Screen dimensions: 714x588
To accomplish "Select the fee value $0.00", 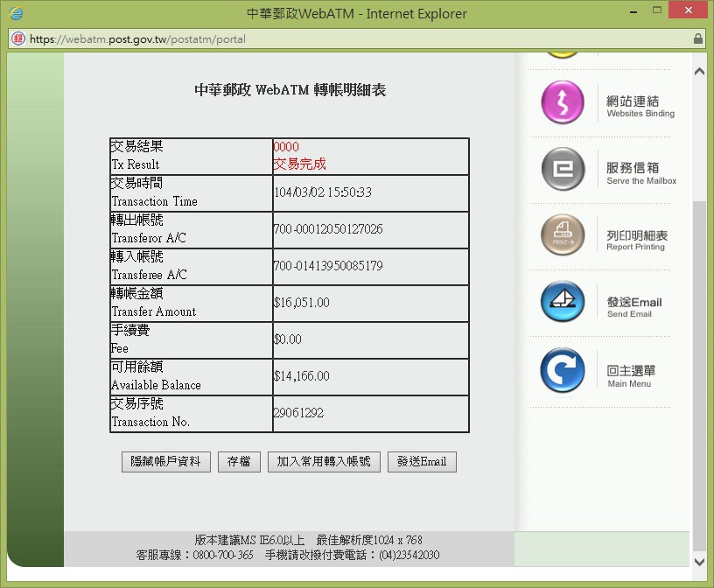I will point(287,339).
